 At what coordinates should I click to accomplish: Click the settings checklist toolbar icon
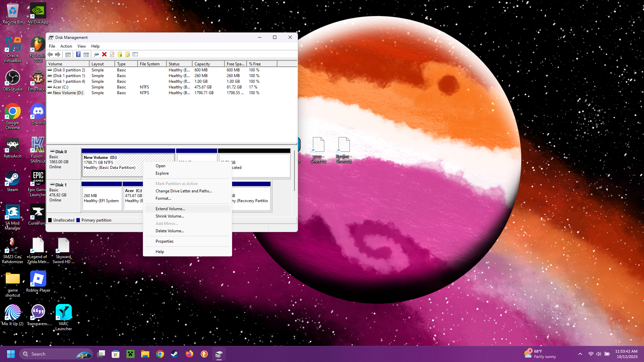(135, 54)
